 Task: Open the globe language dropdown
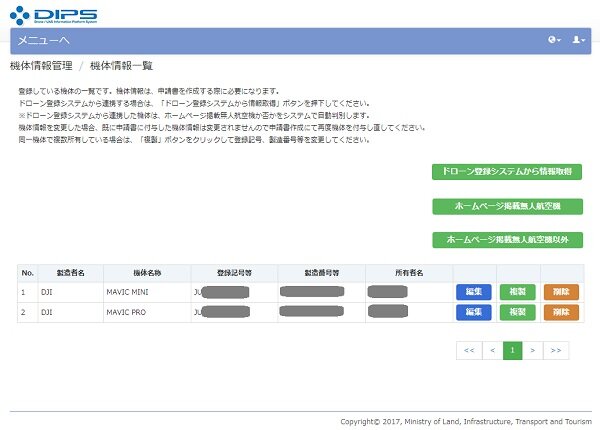(x=554, y=40)
